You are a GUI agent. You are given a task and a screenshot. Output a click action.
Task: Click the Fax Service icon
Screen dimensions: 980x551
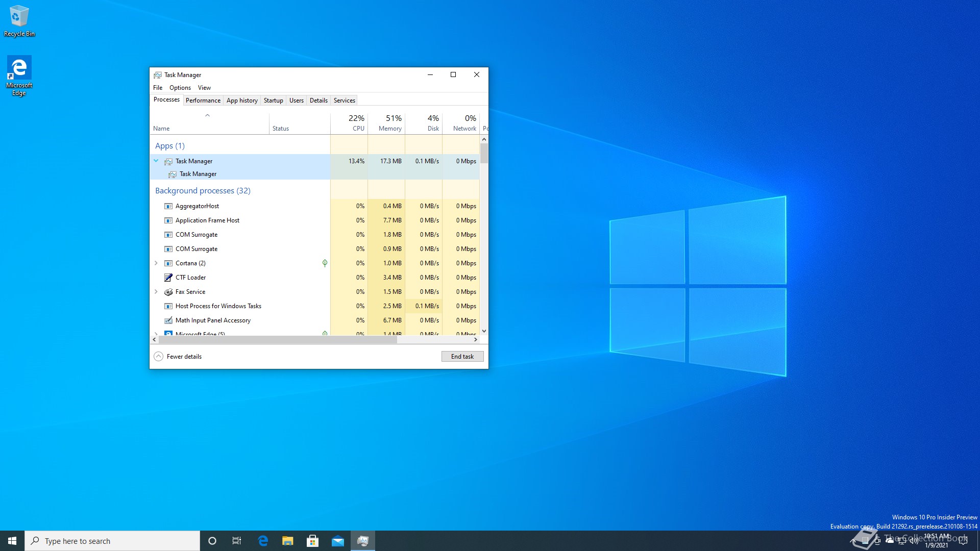click(168, 292)
